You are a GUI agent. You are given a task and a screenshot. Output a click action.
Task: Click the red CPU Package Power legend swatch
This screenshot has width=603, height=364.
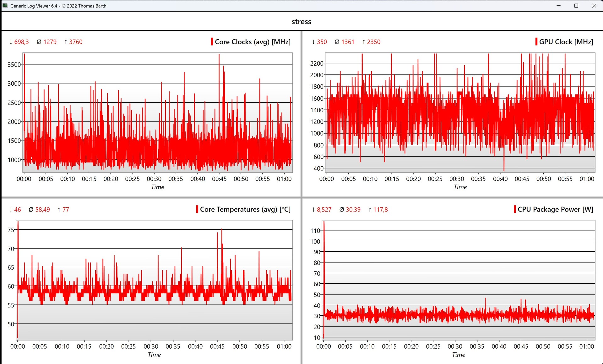coord(515,209)
